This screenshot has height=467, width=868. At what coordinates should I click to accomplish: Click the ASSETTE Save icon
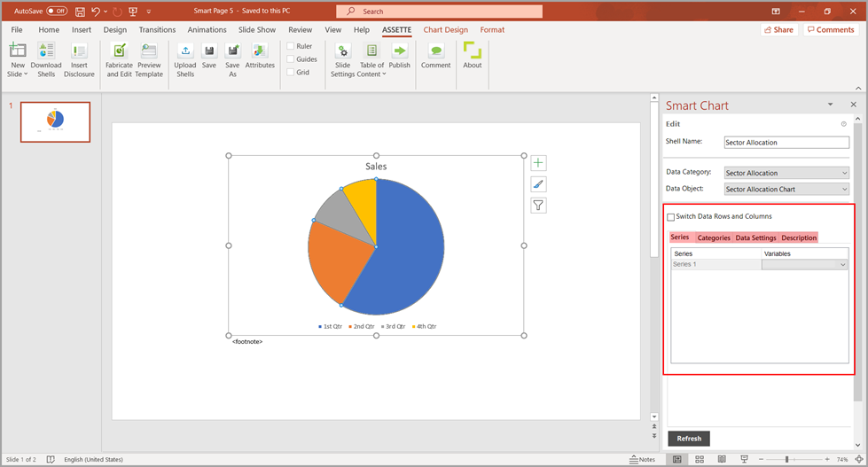pos(209,51)
